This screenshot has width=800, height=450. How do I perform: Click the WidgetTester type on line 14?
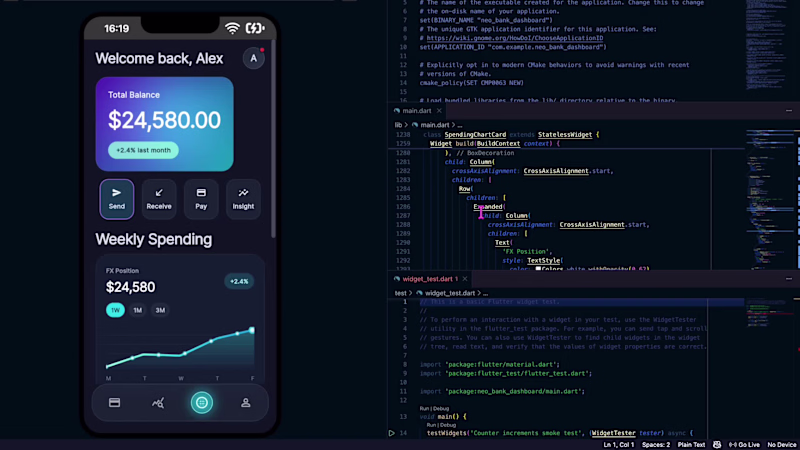tap(613, 433)
